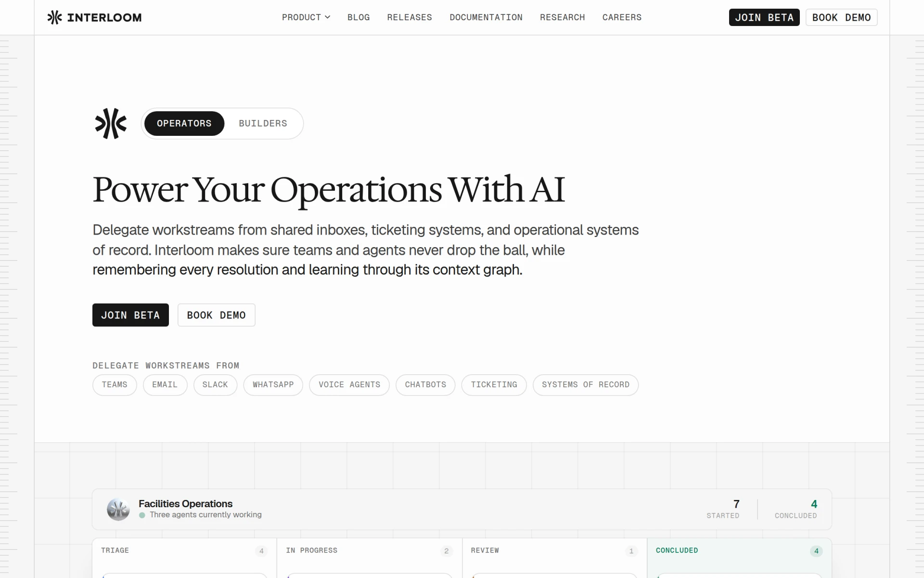Select the Voice Agents chip
This screenshot has height=578, width=924.
[x=349, y=385]
